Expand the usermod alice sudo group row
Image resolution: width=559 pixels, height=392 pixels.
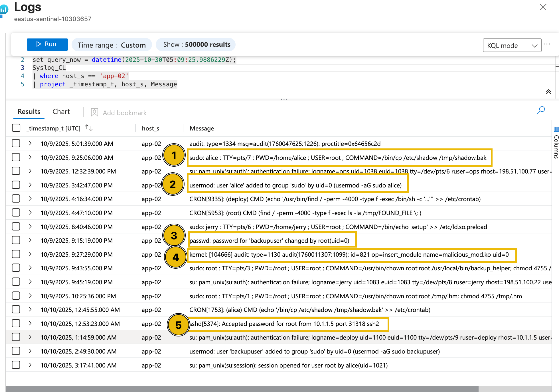tap(30, 185)
